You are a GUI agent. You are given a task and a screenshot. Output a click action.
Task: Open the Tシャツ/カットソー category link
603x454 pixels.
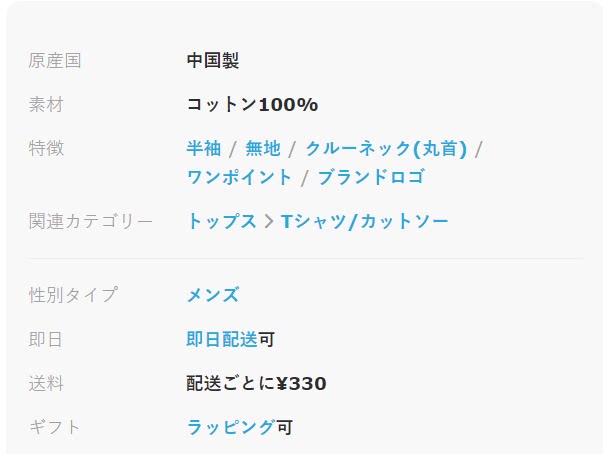click(365, 222)
